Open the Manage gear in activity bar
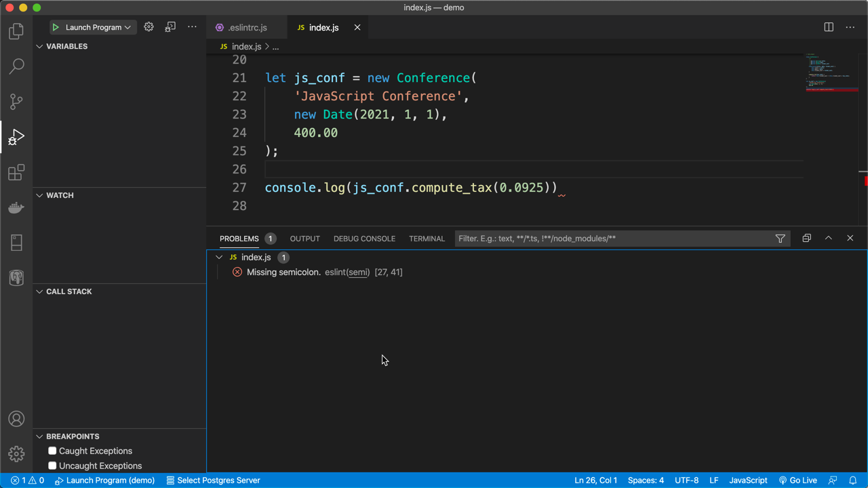Screen dimensions: 868x488 coord(16,454)
